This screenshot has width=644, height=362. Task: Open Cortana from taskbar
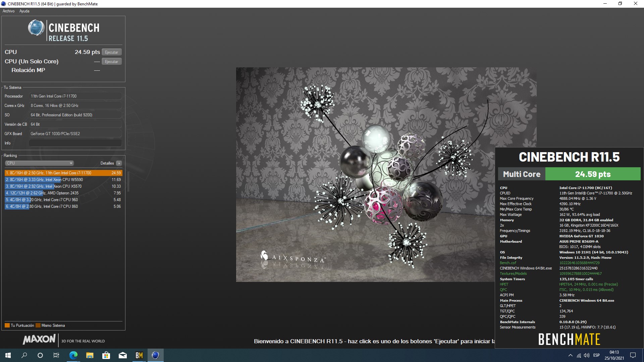point(40,355)
